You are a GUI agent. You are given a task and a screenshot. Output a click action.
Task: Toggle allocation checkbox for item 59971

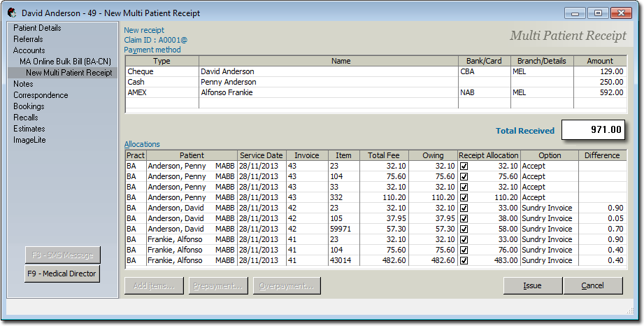pos(464,229)
